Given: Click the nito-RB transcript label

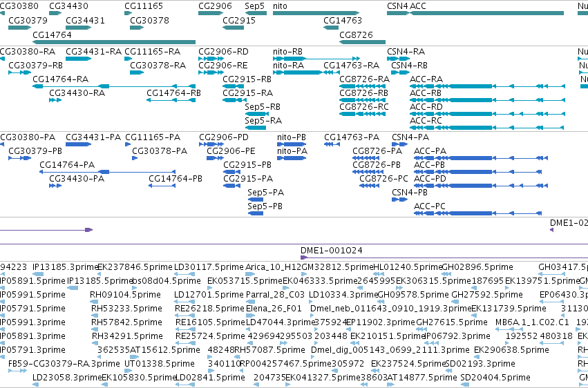Looking at the screenshot, I should [287, 52].
